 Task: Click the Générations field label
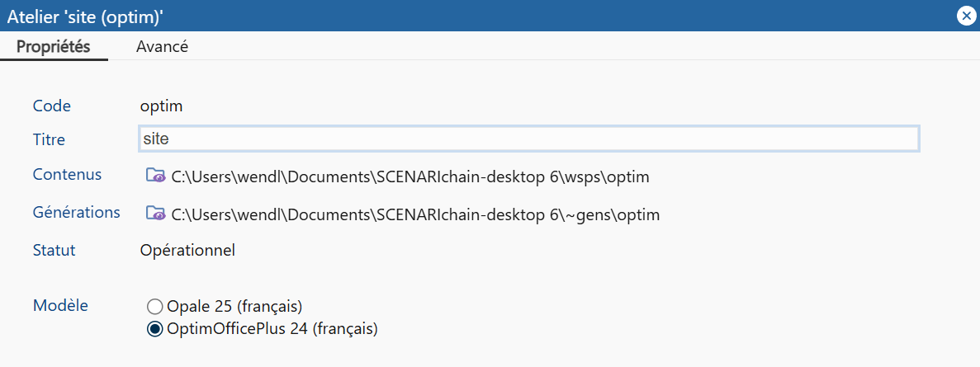pos(76,213)
